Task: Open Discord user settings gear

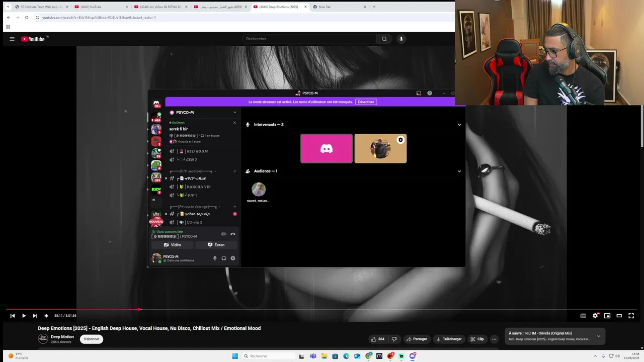Action: pos(233,258)
